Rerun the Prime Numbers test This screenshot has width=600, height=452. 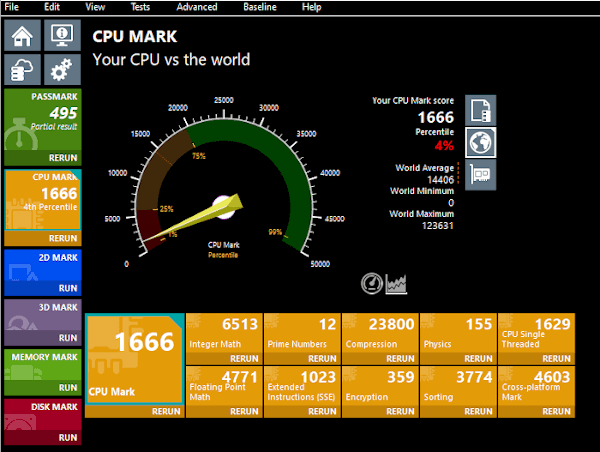302,359
